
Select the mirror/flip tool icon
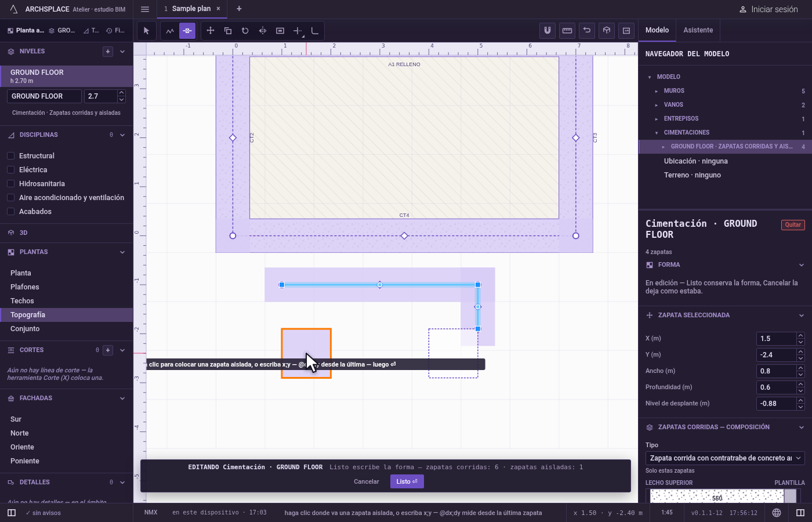pyautogui.click(x=263, y=31)
